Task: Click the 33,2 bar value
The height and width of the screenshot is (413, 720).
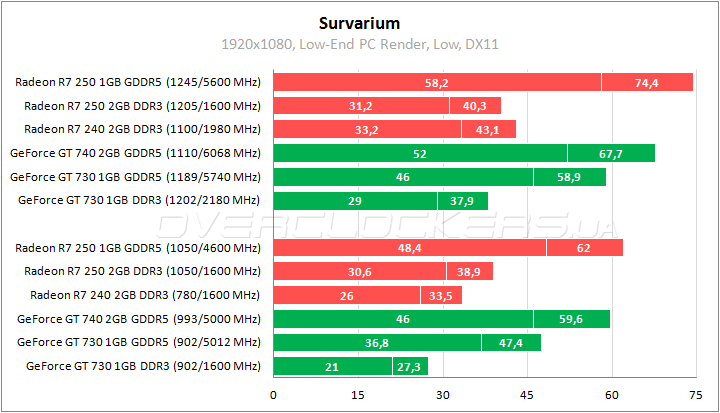Action: (x=366, y=130)
